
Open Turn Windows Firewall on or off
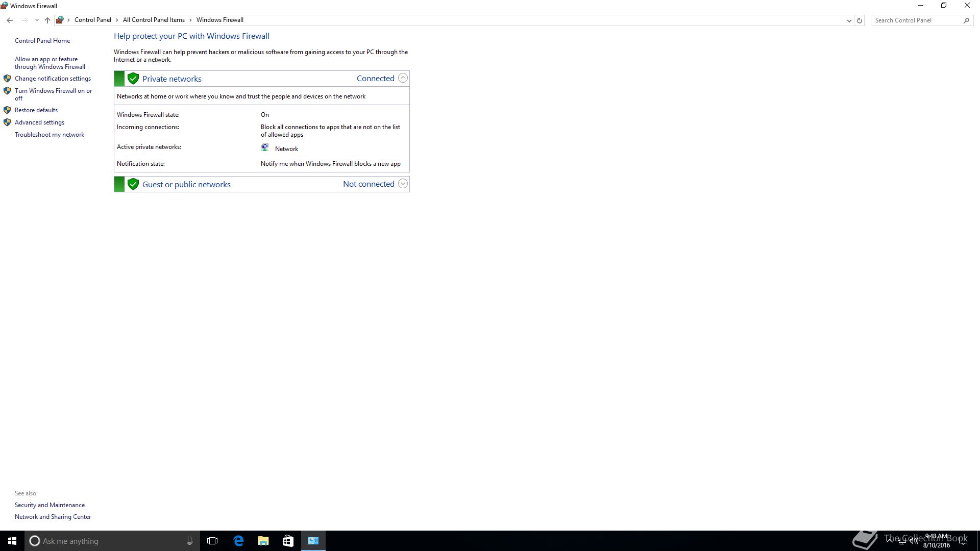point(54,94)
